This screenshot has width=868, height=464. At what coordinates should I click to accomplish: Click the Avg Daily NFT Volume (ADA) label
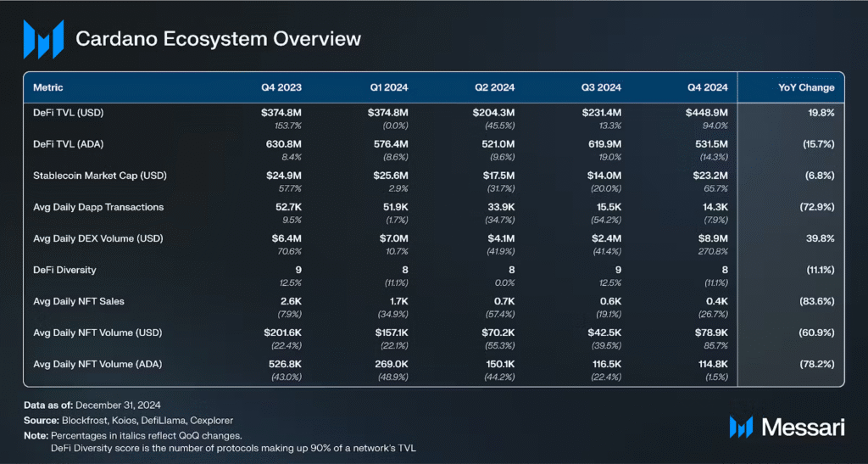97,365
